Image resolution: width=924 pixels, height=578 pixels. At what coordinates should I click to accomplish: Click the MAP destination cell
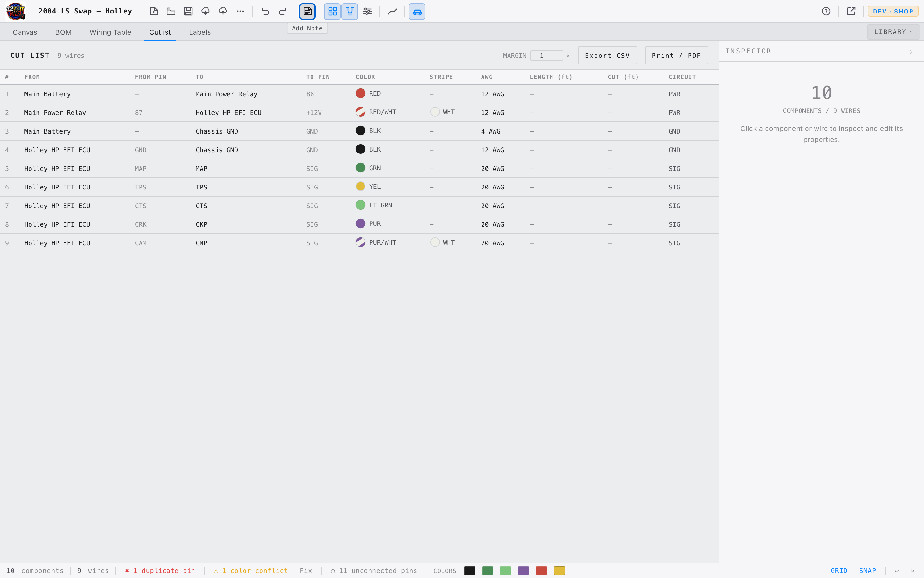[x=201, y=169]
